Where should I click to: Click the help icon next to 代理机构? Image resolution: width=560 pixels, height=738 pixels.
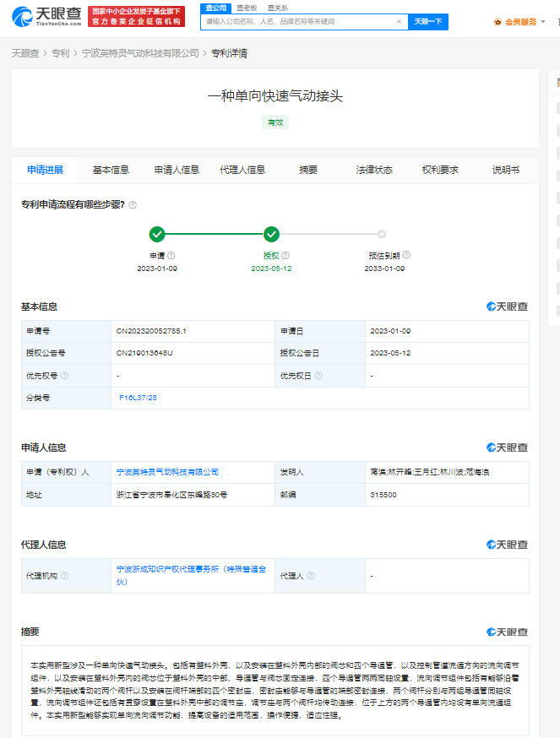[64, 576]
